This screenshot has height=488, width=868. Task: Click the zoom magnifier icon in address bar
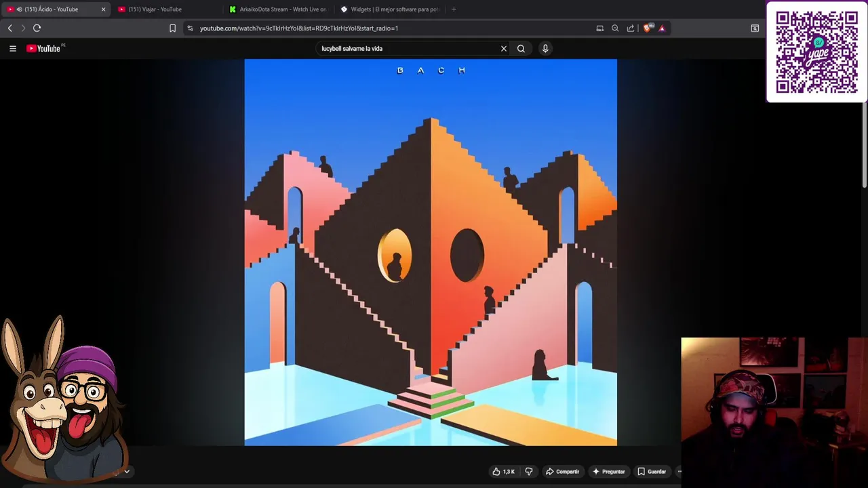click(615, 28)
